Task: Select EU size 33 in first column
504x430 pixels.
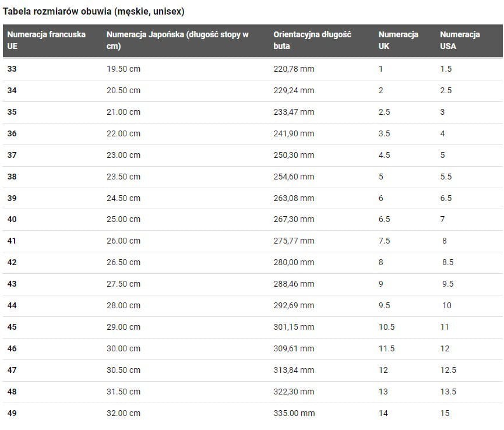Action: 12,69
